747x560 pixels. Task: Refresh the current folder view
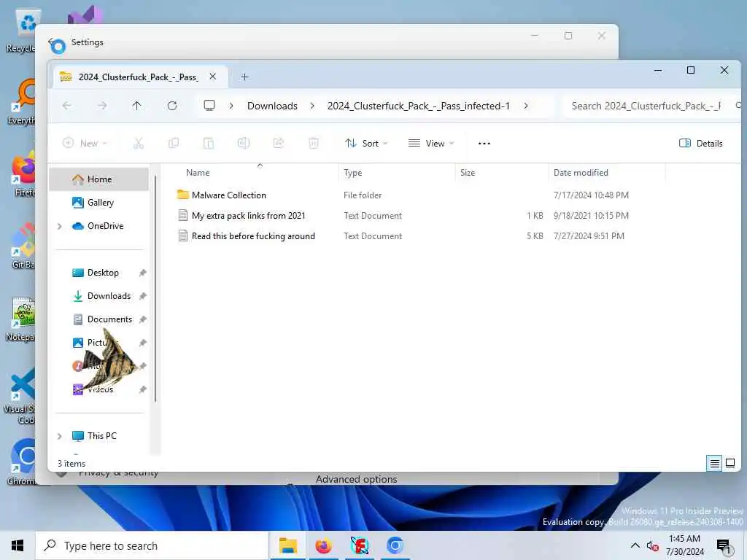point(172,106)
